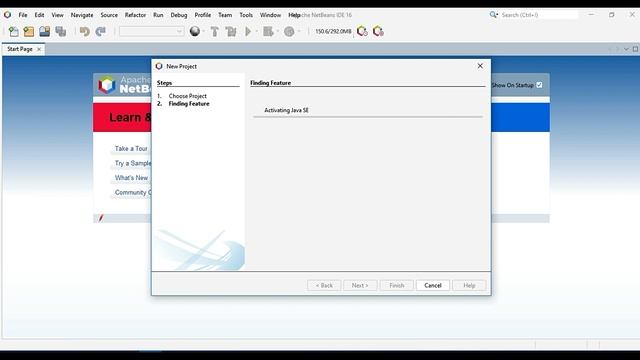Image resolution: width=640 pixels, height=360 pixels.
Task: Open the Profile menu
Action: pos(202,15)
